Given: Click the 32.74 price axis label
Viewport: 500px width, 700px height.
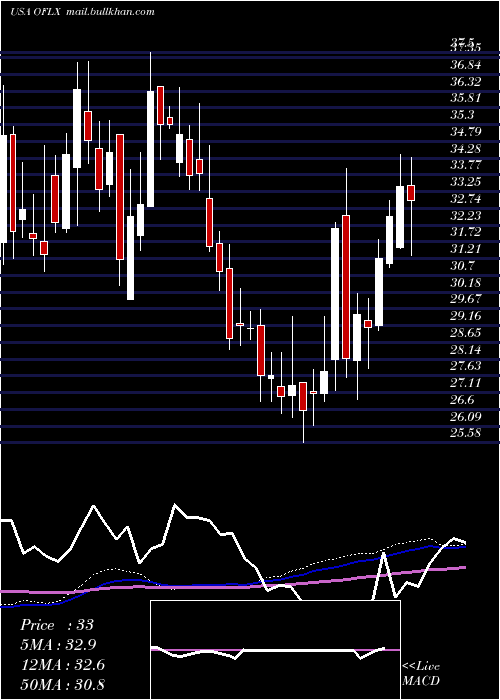Looking at the screenshot, I should pos(466,199).
